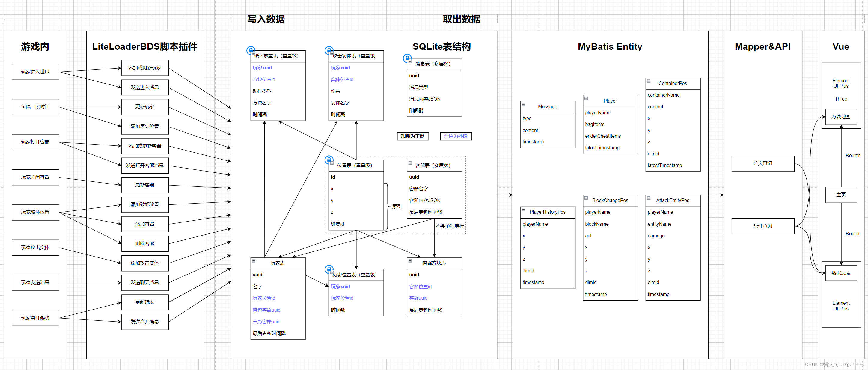The height and width of the screenshot is (370, 868).
Task: Collapse the 消息表 table
Action: [410, 61]
